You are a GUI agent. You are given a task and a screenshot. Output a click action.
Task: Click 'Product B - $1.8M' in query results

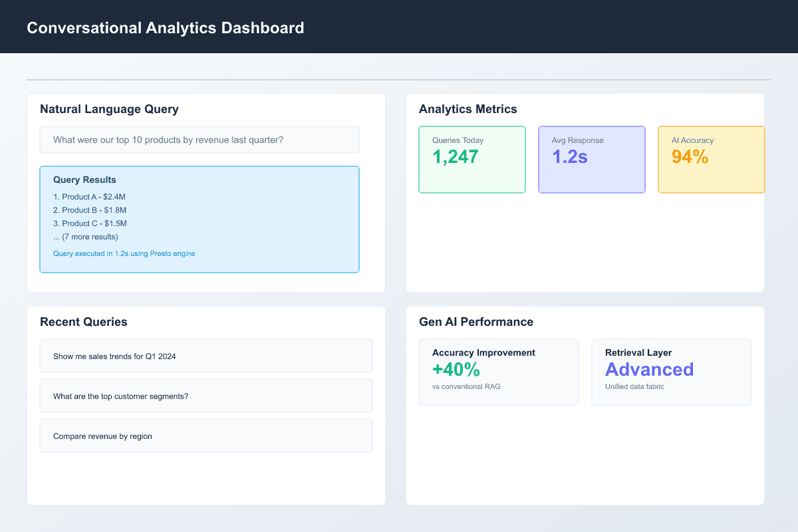90,209
